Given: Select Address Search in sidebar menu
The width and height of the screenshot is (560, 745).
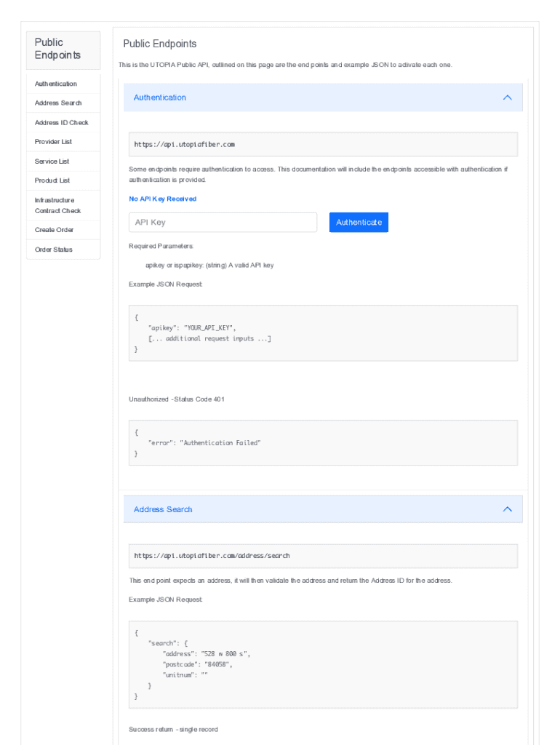Looking at the screenshot, I should tap(58, 103).
